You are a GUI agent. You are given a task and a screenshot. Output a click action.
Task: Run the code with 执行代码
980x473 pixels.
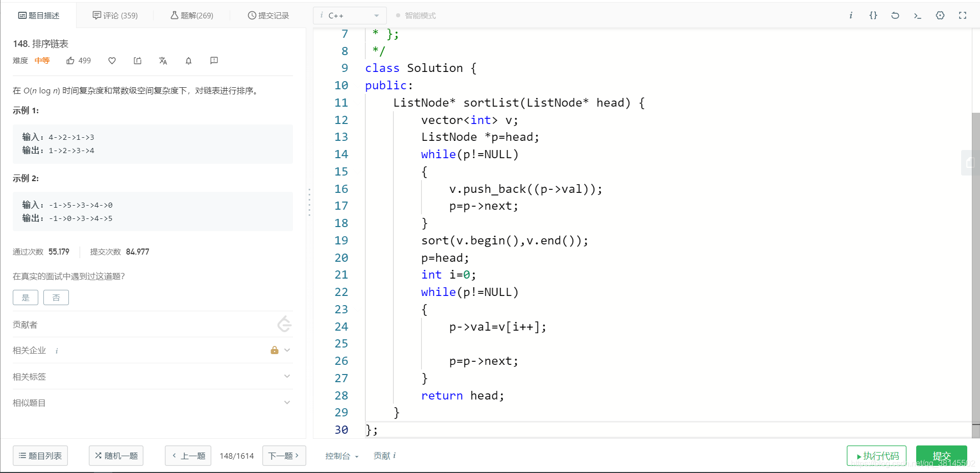[877, 456]
